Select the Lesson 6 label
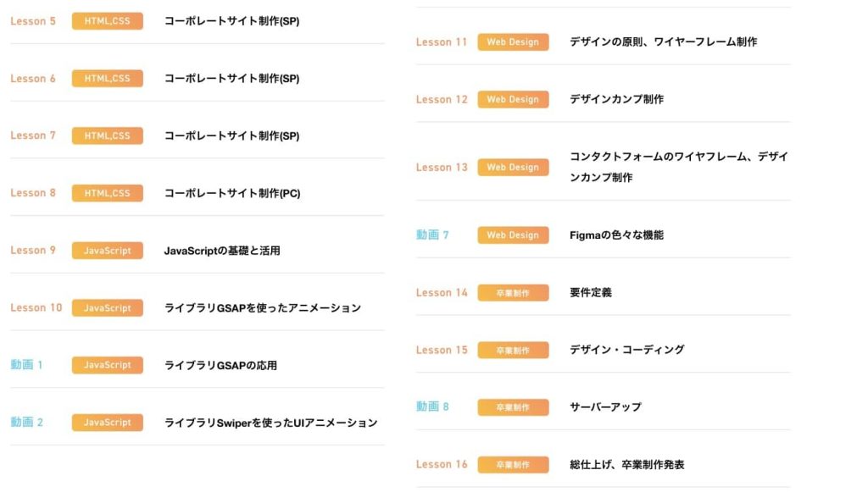 tap(33, 79)
